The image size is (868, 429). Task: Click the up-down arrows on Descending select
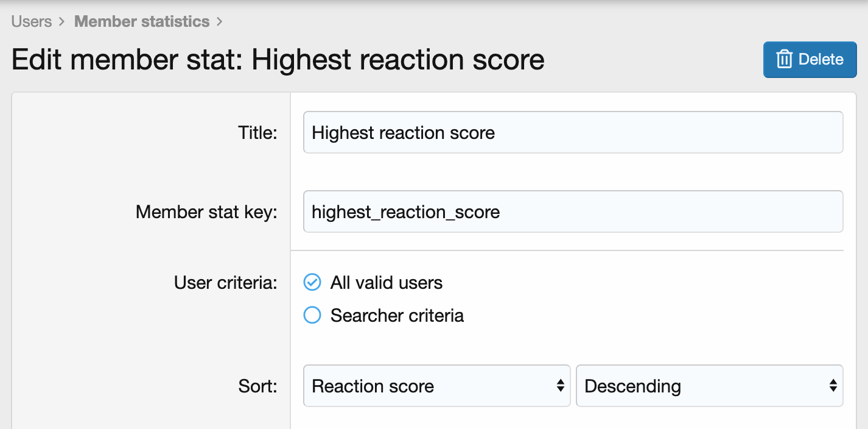(x=833, y=386)
